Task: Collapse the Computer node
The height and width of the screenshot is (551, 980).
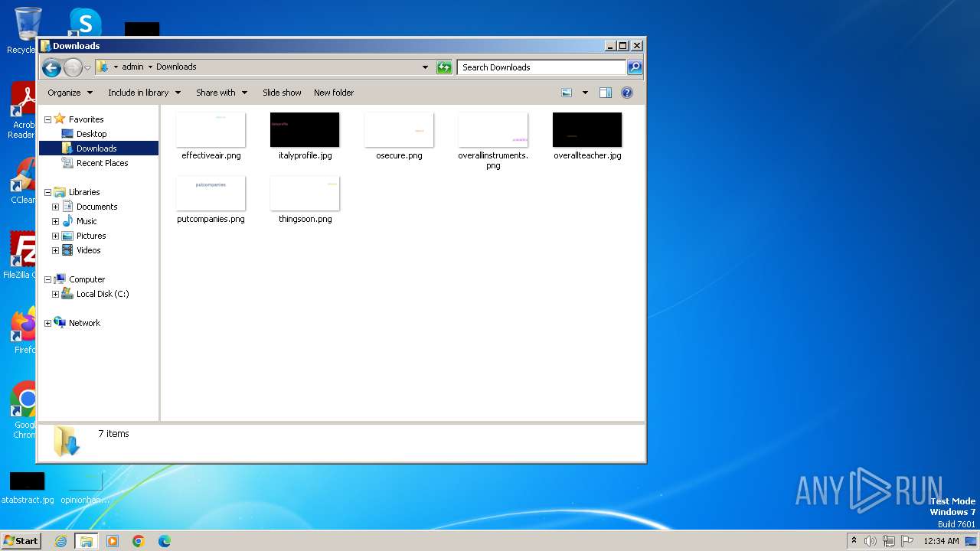Action: 47,279
